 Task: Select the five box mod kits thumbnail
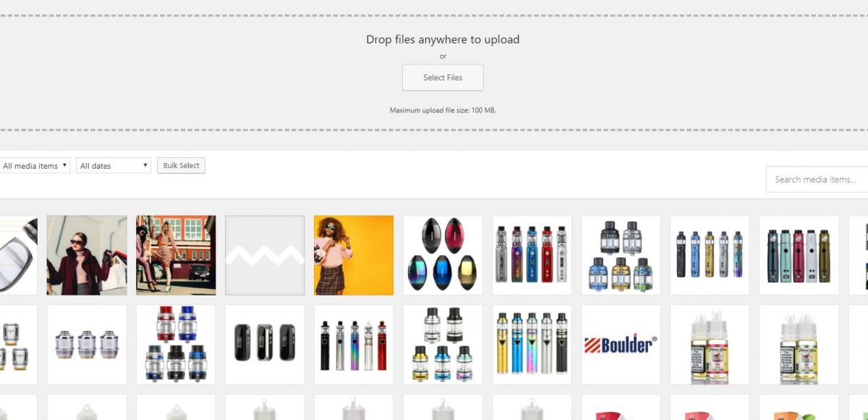[x=532, y=255]
